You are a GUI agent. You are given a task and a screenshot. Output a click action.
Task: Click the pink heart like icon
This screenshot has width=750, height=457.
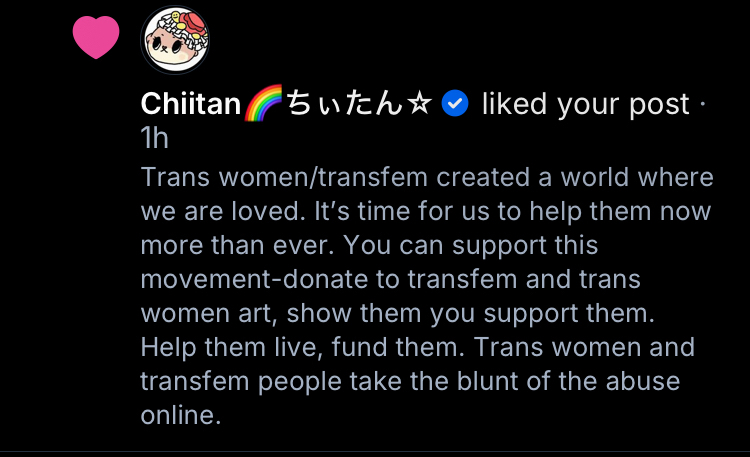[96, 38]
